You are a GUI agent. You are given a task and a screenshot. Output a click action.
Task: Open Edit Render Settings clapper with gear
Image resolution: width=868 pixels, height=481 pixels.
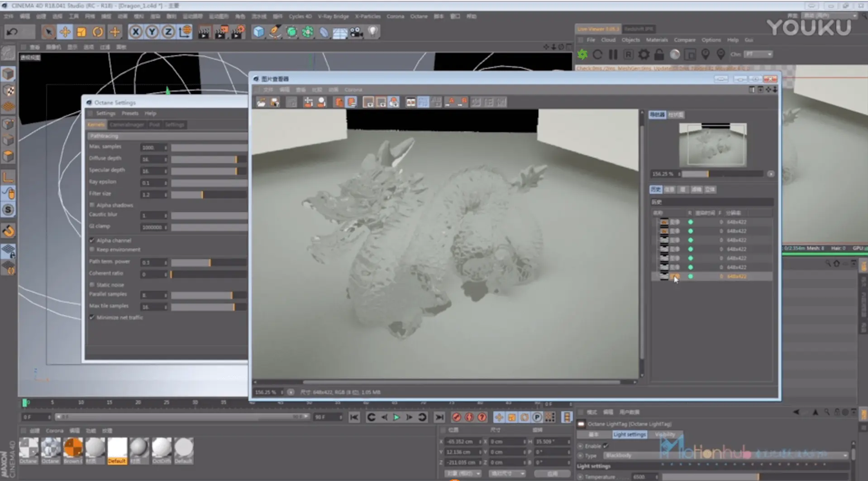(238, 32)
